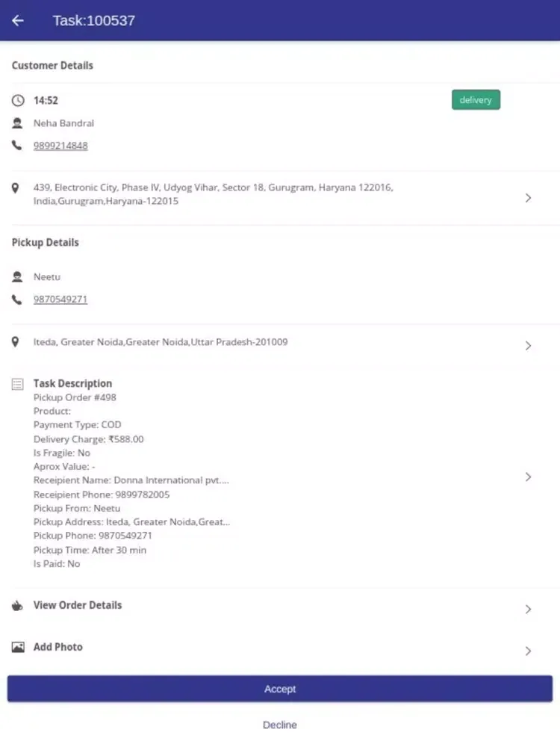The height and width of the screenshot is (747, 560).
Task: Open View Order Details
Action: click(78, 605)
